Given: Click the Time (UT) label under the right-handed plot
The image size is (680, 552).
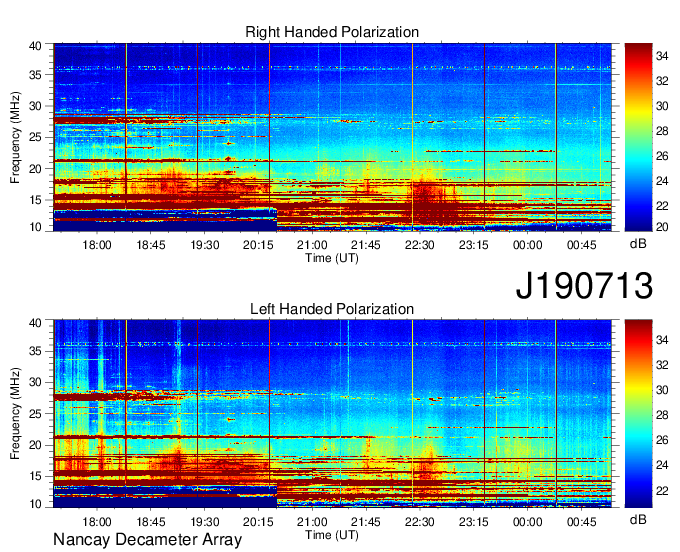Looking at the screenshot, I should point(332,258).
